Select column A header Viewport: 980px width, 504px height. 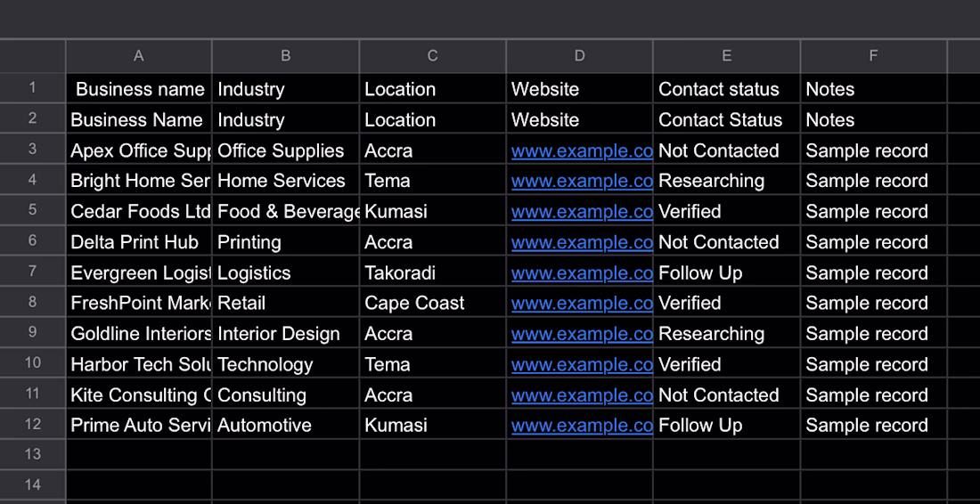coord(139,56)
